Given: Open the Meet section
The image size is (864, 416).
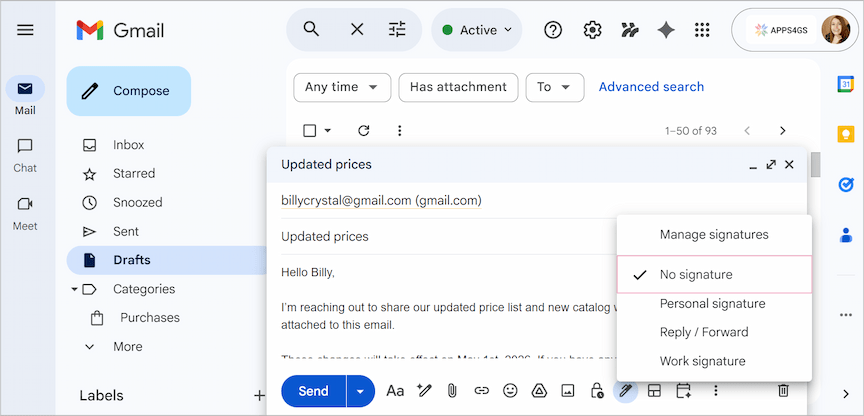Looking at the screenshot, I should (x=25, y=213).
